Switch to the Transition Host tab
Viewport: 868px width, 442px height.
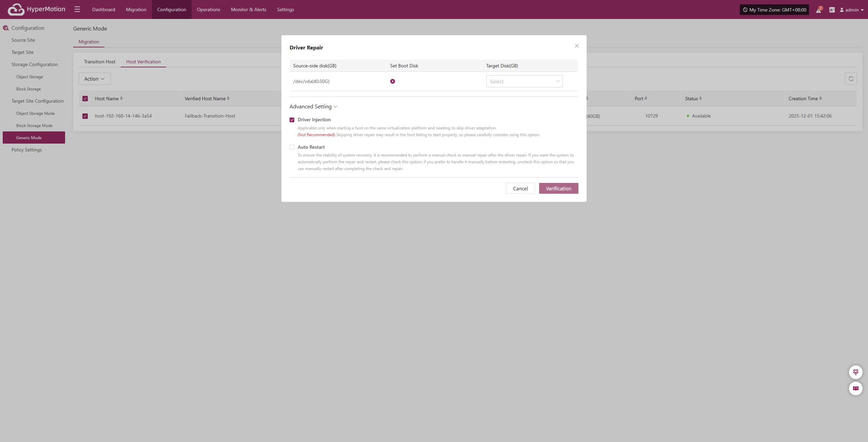pyautogui.click(x=100, y=62)
